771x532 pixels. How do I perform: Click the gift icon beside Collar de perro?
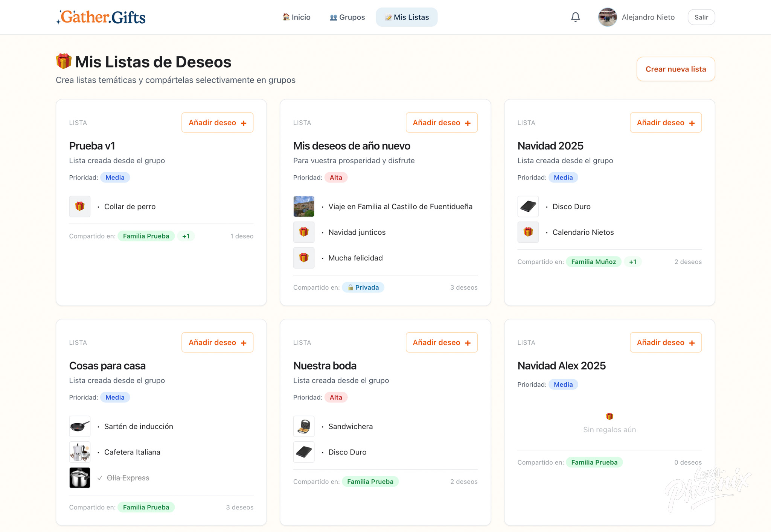[x=79, y=206]
